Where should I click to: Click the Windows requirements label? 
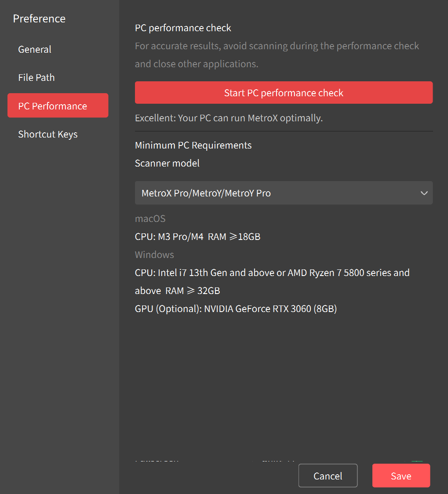point(154,255)
